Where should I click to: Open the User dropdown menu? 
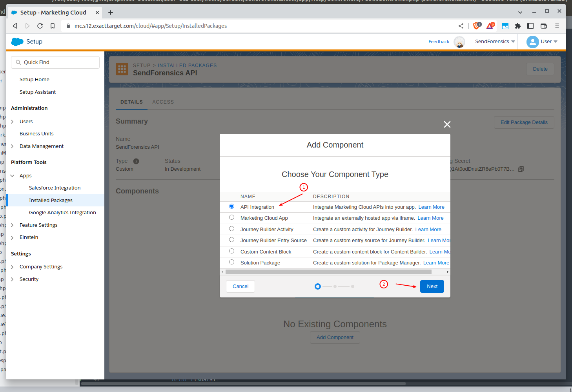[549, 42]
